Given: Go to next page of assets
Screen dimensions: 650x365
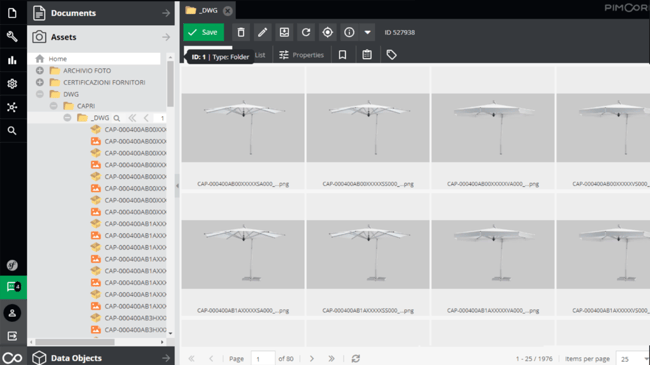Looking at the screenshot, I should tap(312, 359).
